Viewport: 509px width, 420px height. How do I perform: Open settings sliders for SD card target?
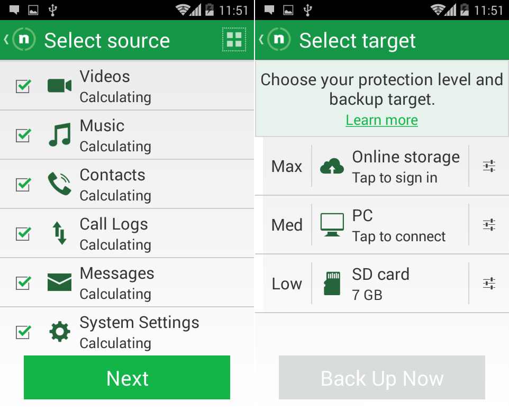(489, 284)
